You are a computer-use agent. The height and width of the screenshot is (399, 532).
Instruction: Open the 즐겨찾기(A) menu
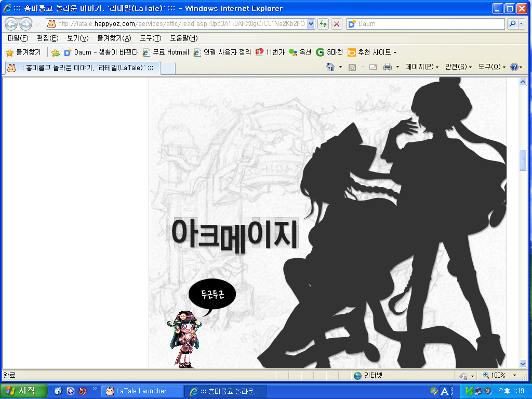114,38
